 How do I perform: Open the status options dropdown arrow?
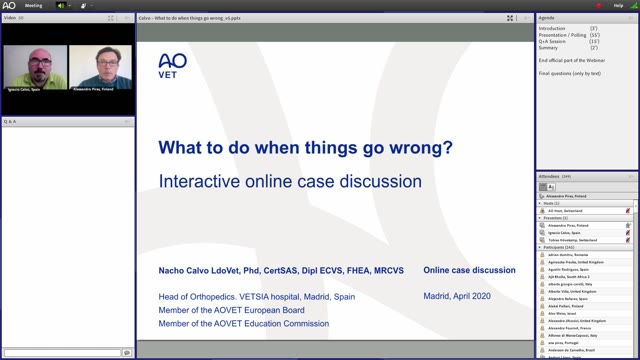click(91, 6)
